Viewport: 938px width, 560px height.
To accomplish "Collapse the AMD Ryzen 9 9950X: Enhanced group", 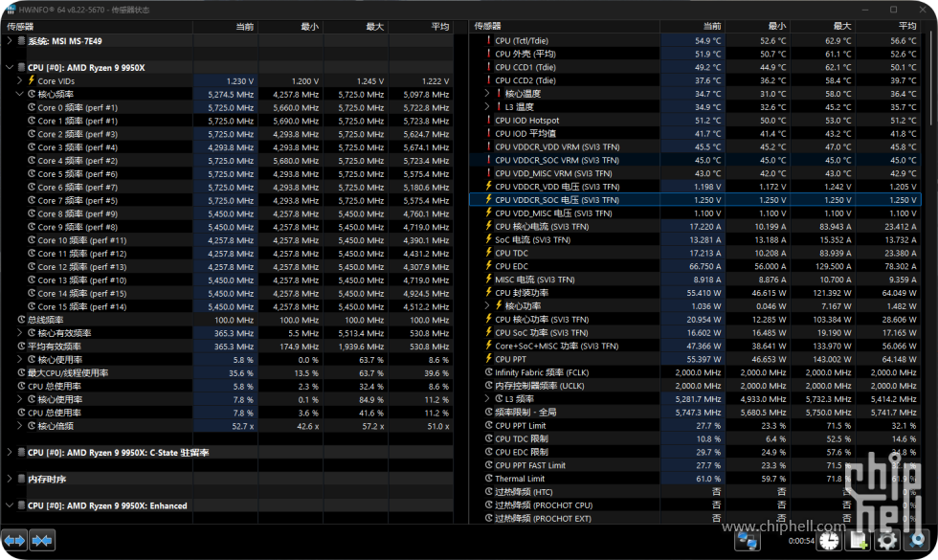I will pos(9,505).
